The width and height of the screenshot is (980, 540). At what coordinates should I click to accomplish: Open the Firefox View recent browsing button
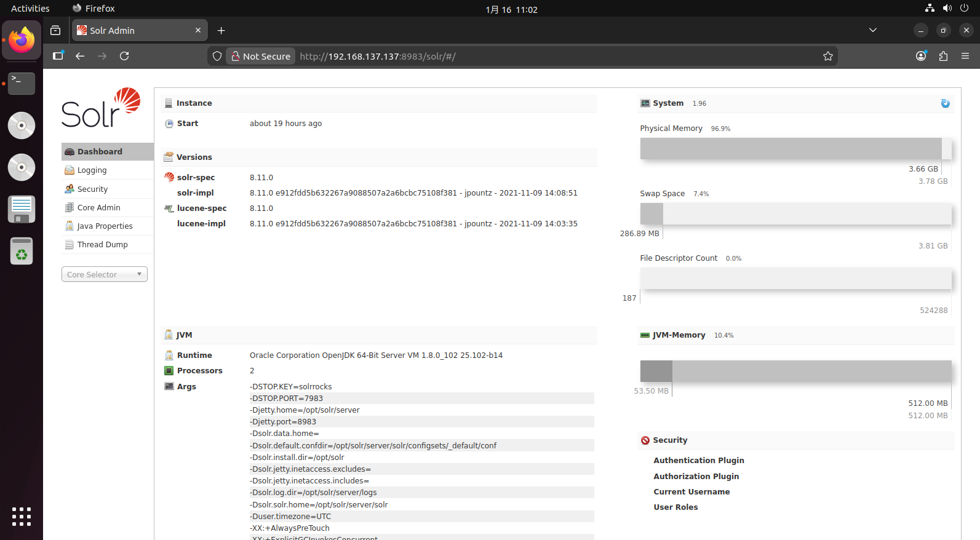[55, 30]
